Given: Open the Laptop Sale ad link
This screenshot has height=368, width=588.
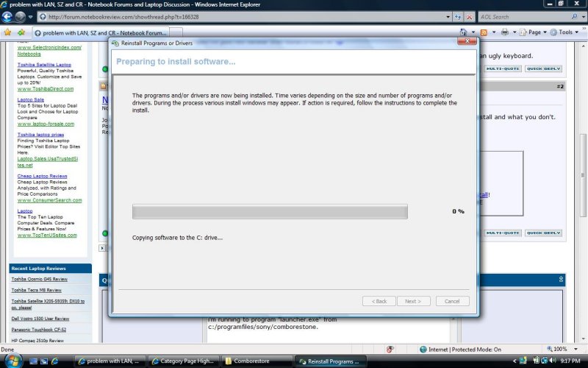Looking at the screenshot, I should point(31,99).
